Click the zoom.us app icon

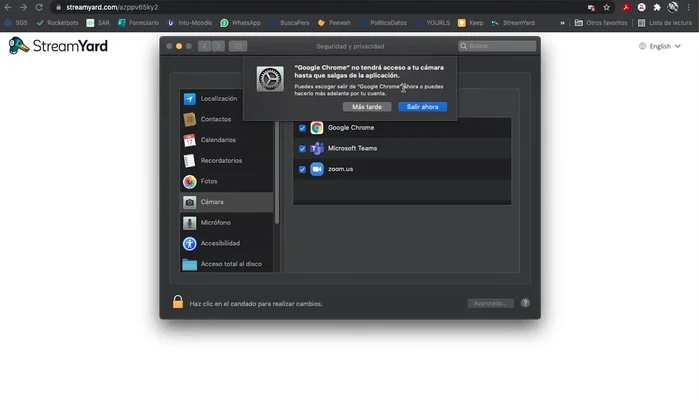click(317, 169)
